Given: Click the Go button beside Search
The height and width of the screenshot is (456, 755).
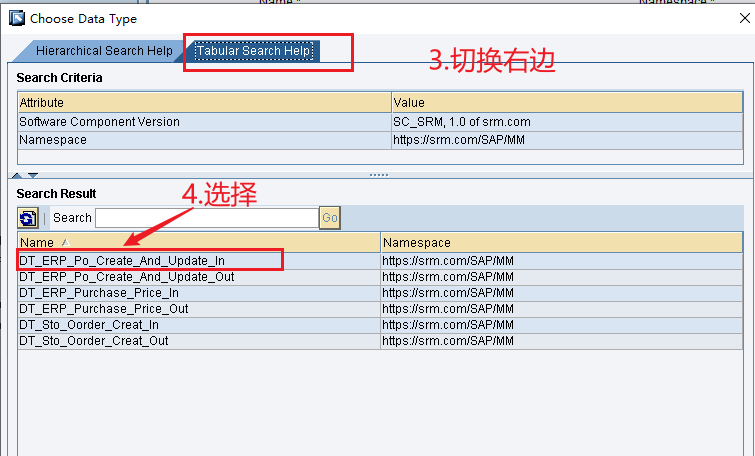Looking at the screenshot, I should point(330,218).
